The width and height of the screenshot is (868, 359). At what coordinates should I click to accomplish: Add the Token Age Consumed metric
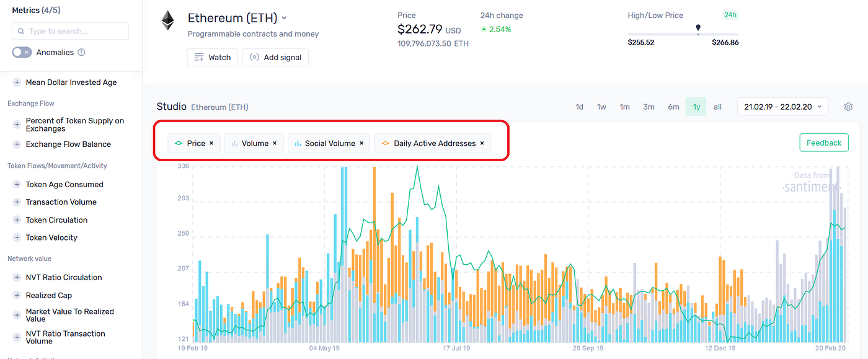coord(17,185)
